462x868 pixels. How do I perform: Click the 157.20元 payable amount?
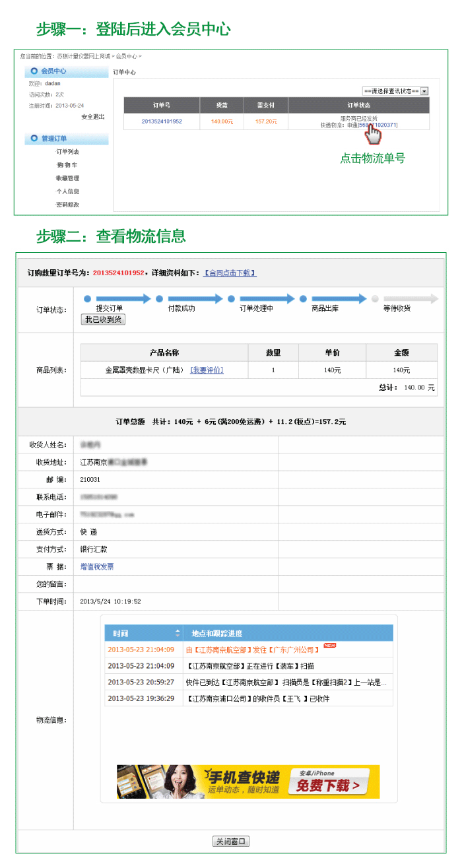266,121
